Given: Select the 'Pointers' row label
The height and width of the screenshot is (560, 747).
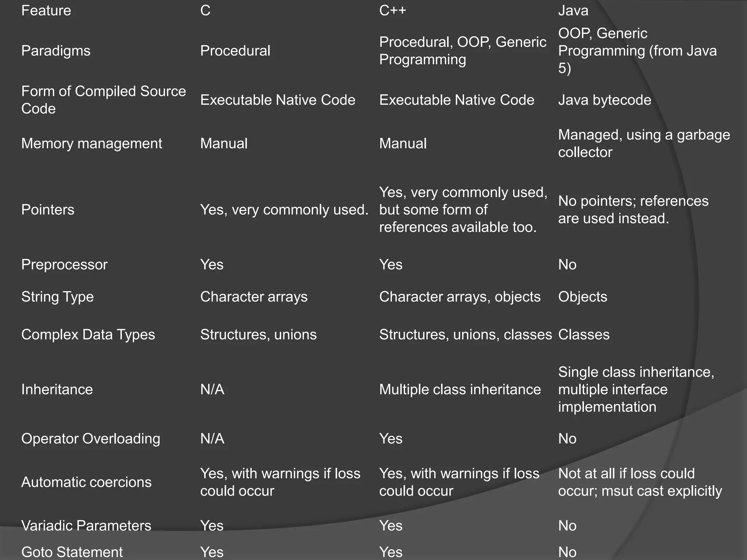Looking at the screenshot, I should click(x=48, y=210).
